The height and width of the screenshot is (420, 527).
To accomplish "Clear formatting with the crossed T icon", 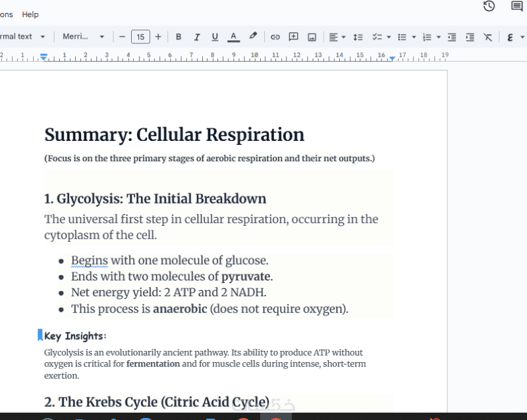I will 487,37.
